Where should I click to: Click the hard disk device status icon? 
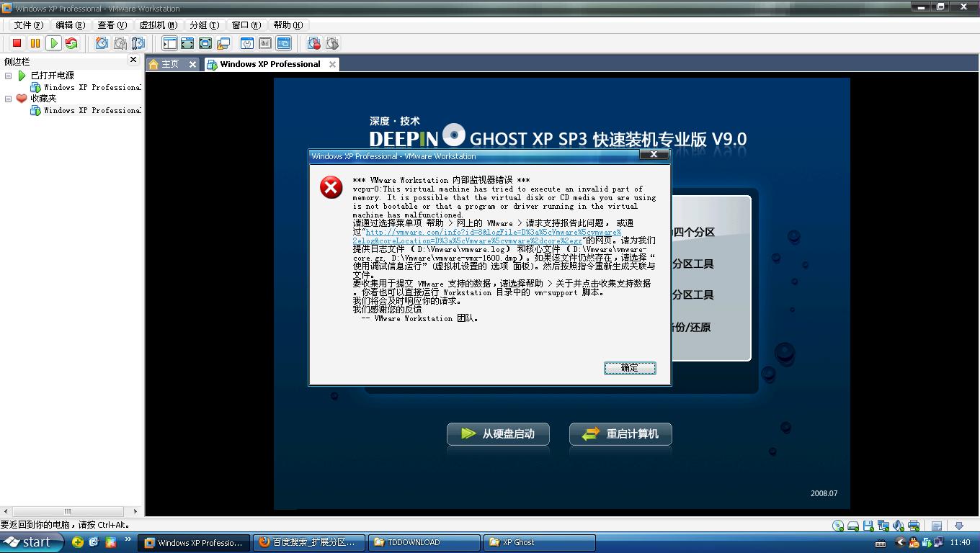(x=853, y=526)
